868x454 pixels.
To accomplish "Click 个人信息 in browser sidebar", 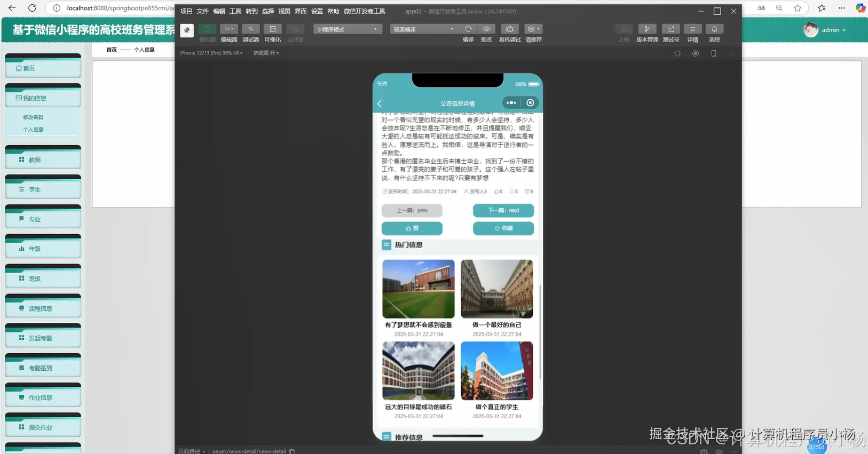I will coord(33,130).
